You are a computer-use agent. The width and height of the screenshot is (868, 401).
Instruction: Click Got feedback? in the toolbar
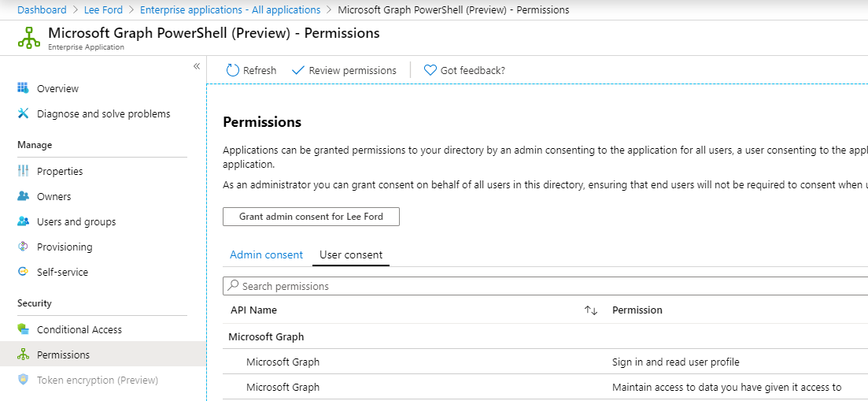[x=464, y=70]
